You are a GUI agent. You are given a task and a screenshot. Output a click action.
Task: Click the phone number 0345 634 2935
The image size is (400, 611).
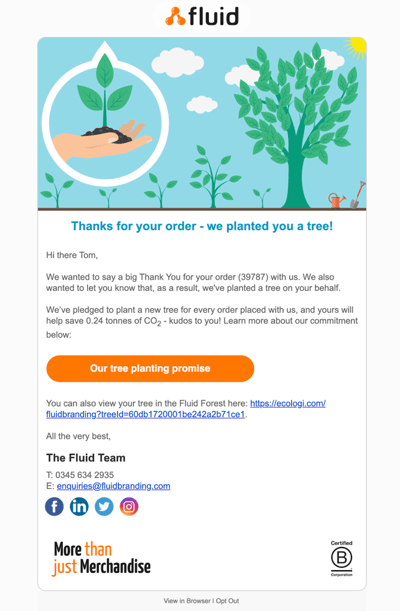(x=85, y=475)
